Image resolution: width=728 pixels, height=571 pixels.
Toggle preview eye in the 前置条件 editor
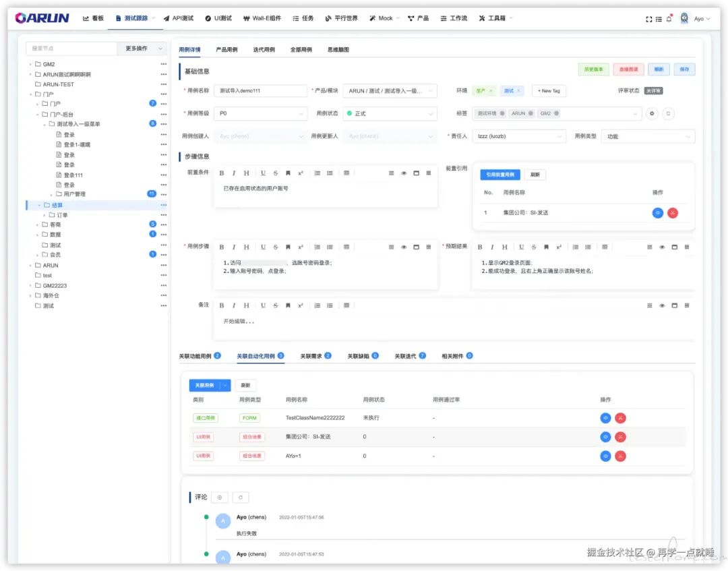click(404, 173)
